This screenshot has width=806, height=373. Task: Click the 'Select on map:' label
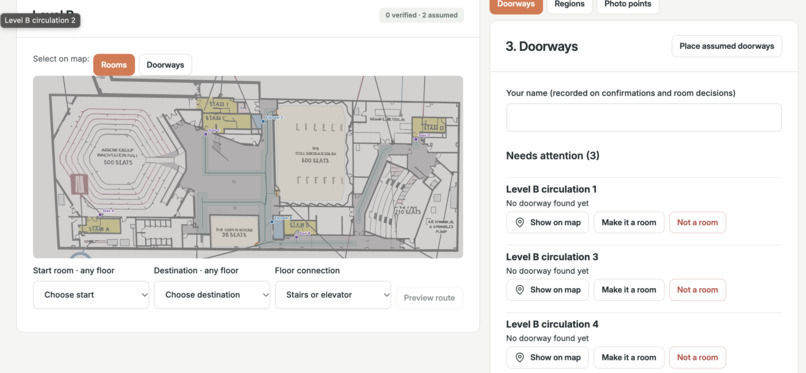point(61,59)
